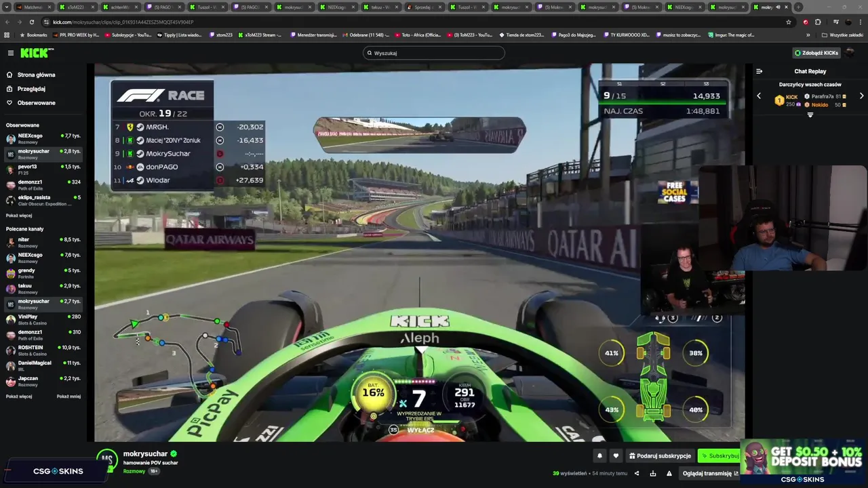Screen dimensions: 868x488
Task: Click the download clip icon
Action: (653, 473)
